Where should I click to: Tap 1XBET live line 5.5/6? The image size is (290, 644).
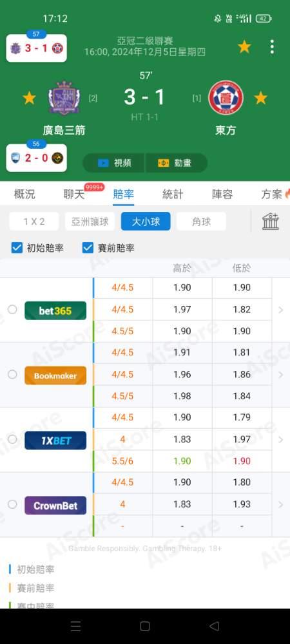pyautogui.click(x=122, y=461)
